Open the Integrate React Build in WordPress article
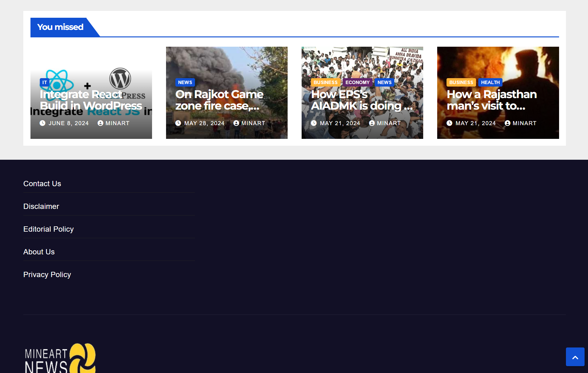Screen dimensions: 588x373 click(91, 100)
